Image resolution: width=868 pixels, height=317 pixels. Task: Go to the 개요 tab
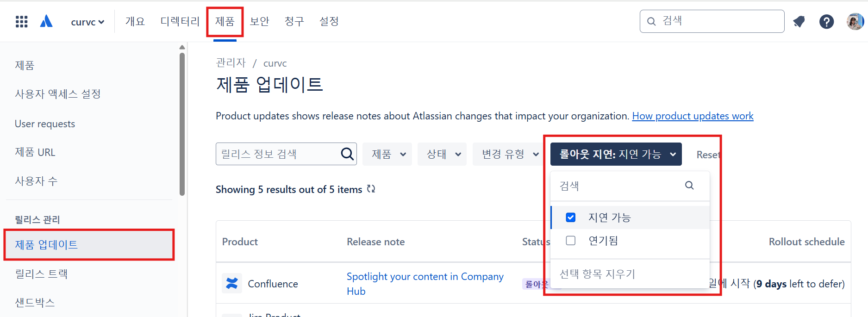(x=135, y=21)
